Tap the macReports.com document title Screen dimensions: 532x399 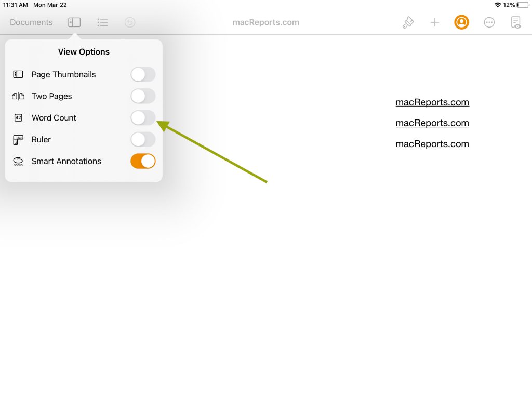click(x=265, y=22)
